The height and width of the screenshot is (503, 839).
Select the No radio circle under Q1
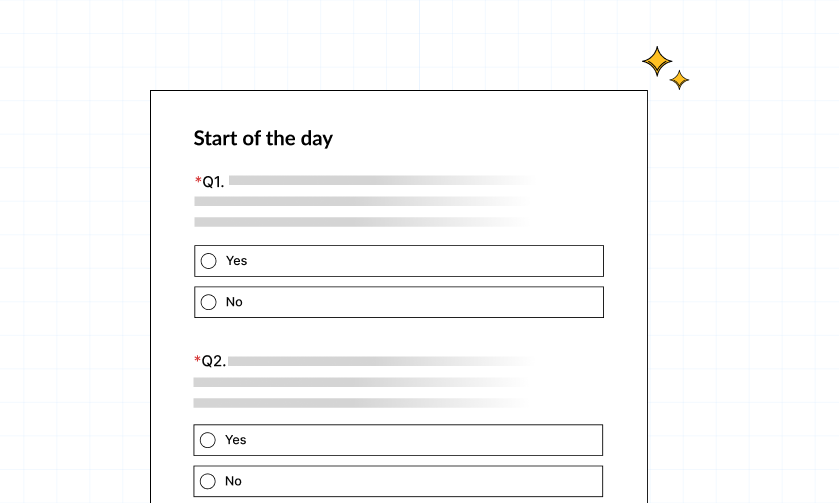[208, 302]
